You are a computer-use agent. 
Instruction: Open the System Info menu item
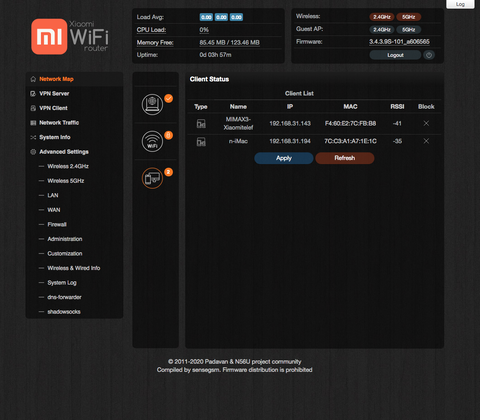pyautogui.click(x=55, y=137)
